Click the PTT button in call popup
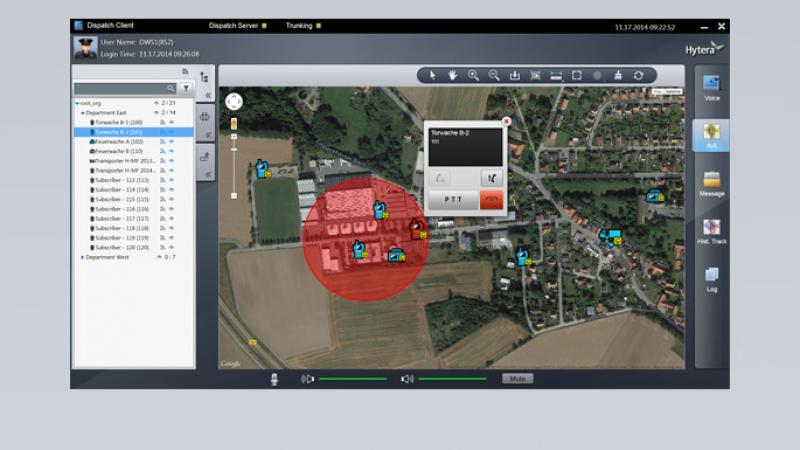800x450 pixels. click(453, 199)
